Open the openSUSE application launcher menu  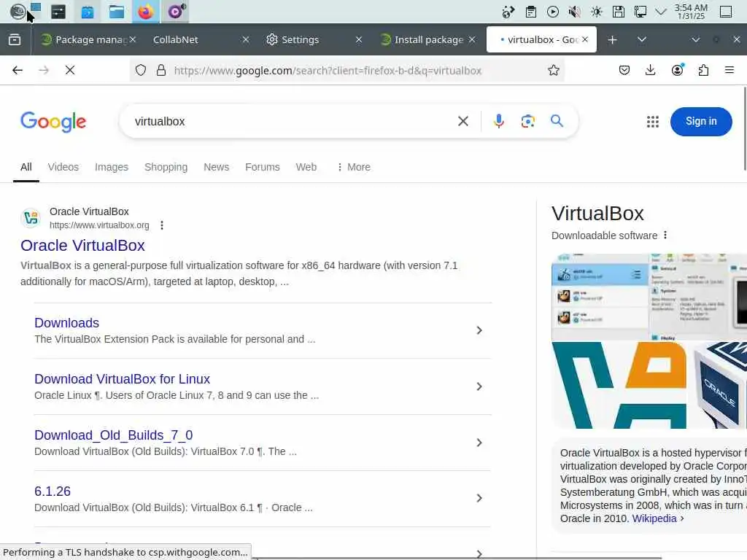(18, 12)
